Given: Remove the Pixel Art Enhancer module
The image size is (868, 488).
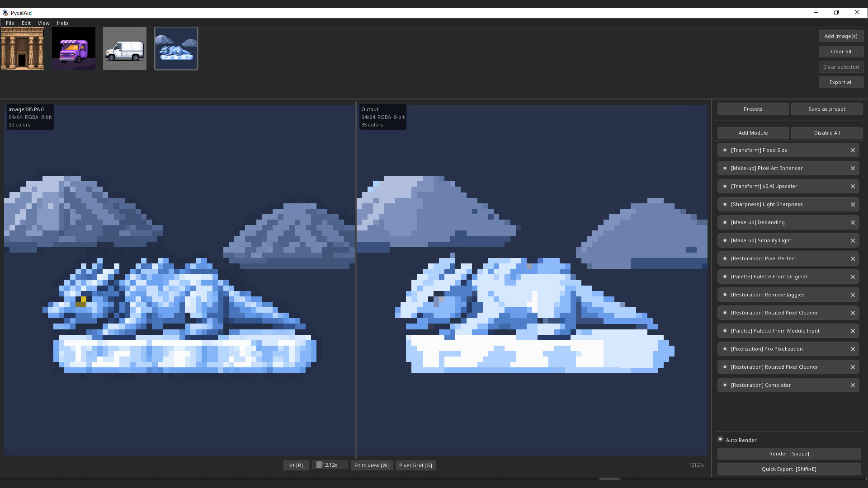Looking at the screenshot, I should [853, 168].
